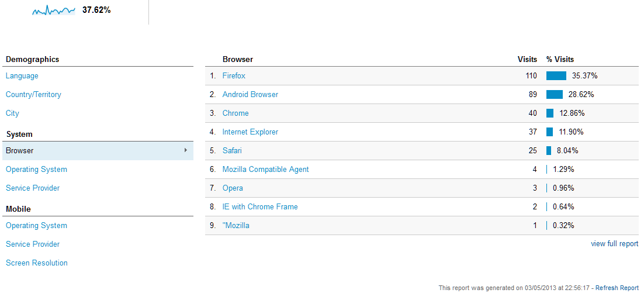Click the Internet Explorer link
644x293 pixels.
250,132
